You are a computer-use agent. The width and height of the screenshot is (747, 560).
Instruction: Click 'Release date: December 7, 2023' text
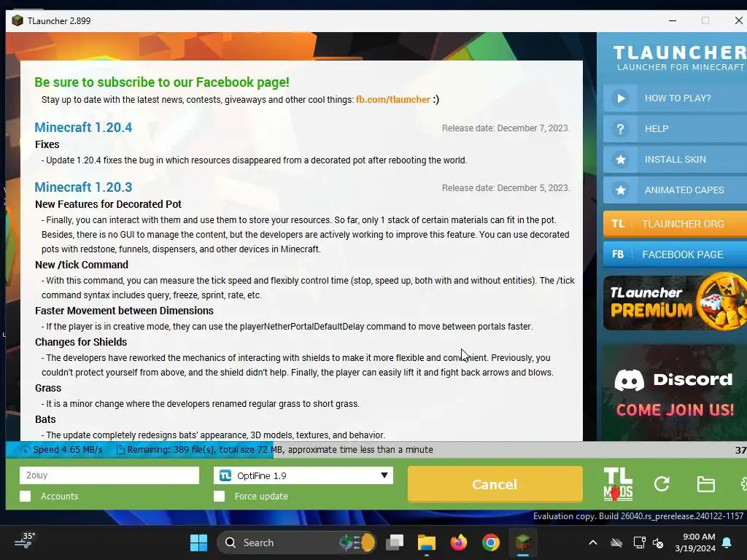pyautogui.click(x=506, y=128)
